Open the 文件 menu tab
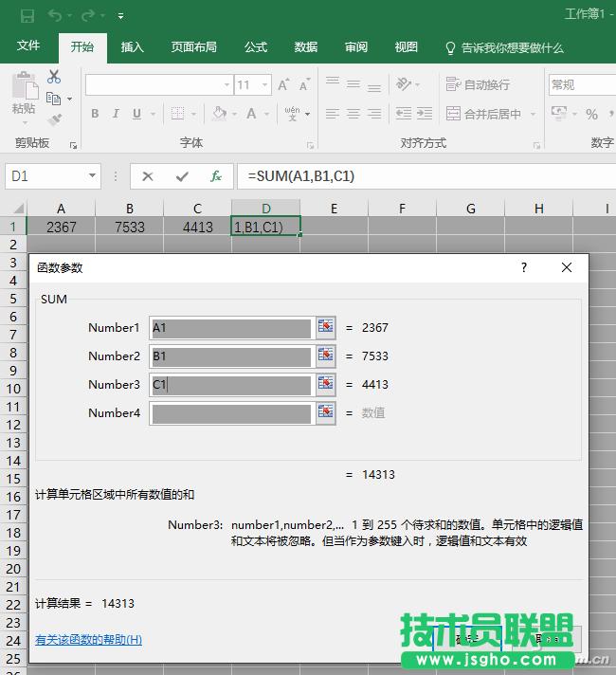 point(28,46)
